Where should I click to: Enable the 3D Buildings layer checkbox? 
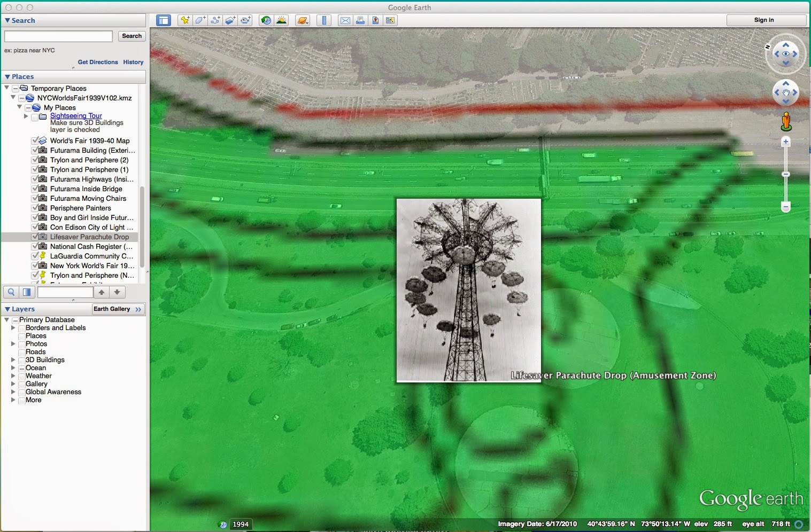tap(22, 360)
